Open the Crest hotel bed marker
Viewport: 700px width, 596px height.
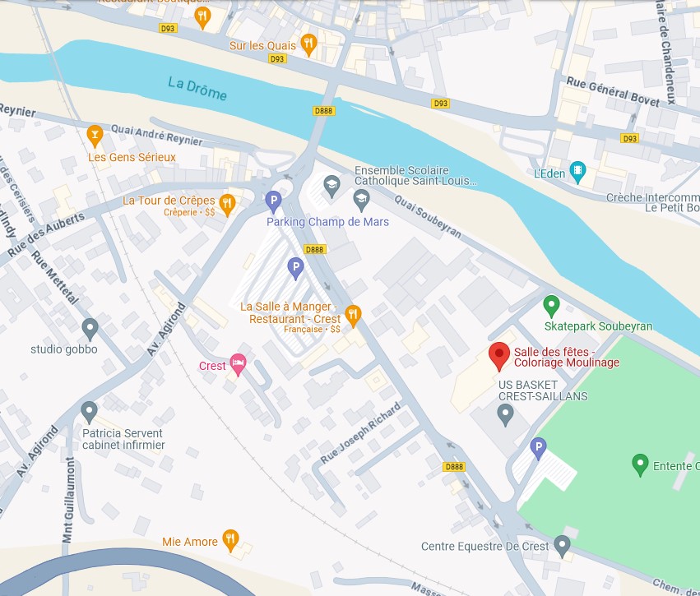238,365
